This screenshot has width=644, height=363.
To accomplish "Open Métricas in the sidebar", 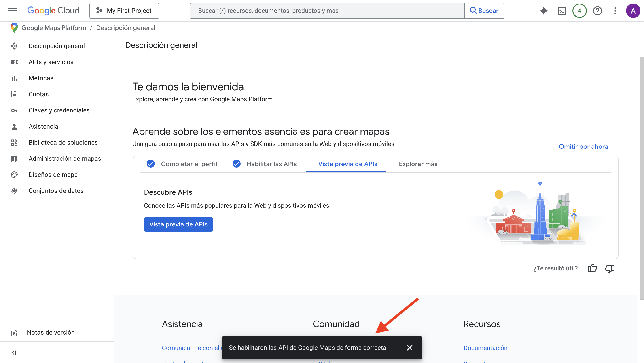I will tap(41, 78).
